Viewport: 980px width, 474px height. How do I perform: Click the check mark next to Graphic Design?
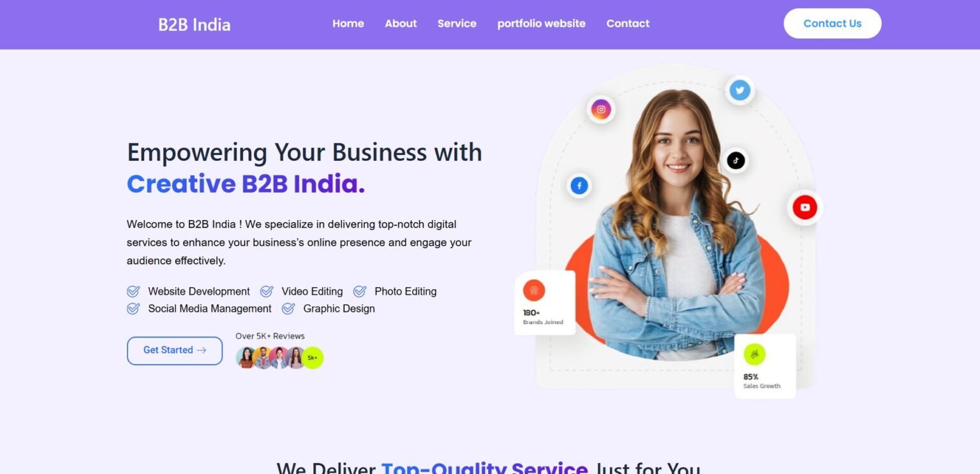(288, 309)
